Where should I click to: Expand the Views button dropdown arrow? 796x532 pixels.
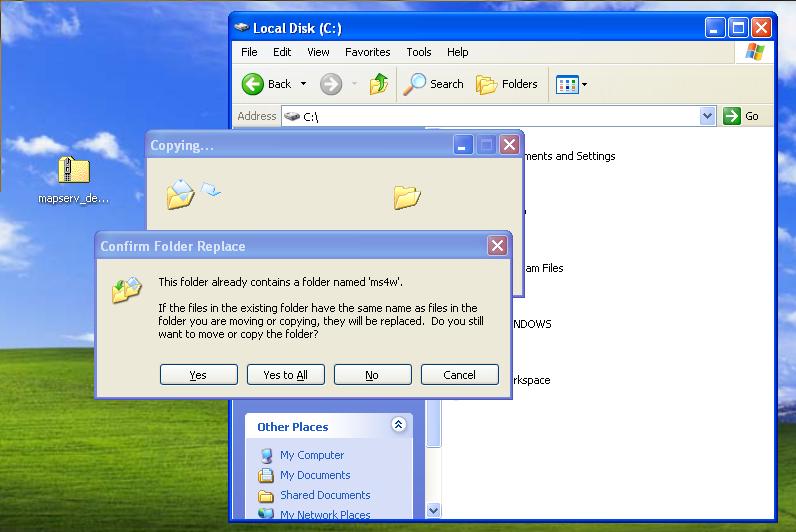click(585, 84)
